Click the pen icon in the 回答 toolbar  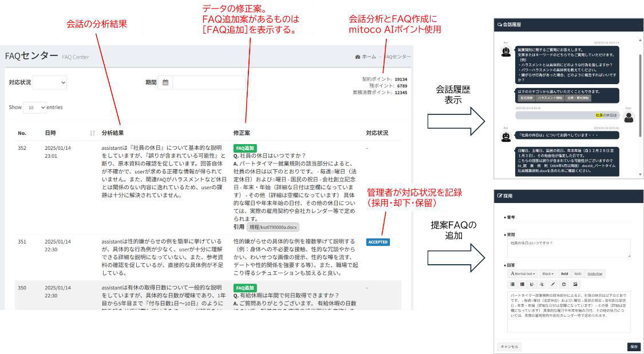552,284
